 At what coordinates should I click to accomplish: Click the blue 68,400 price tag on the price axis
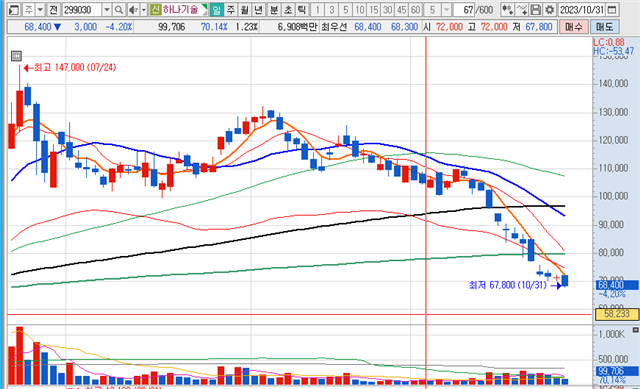[616, 285]
